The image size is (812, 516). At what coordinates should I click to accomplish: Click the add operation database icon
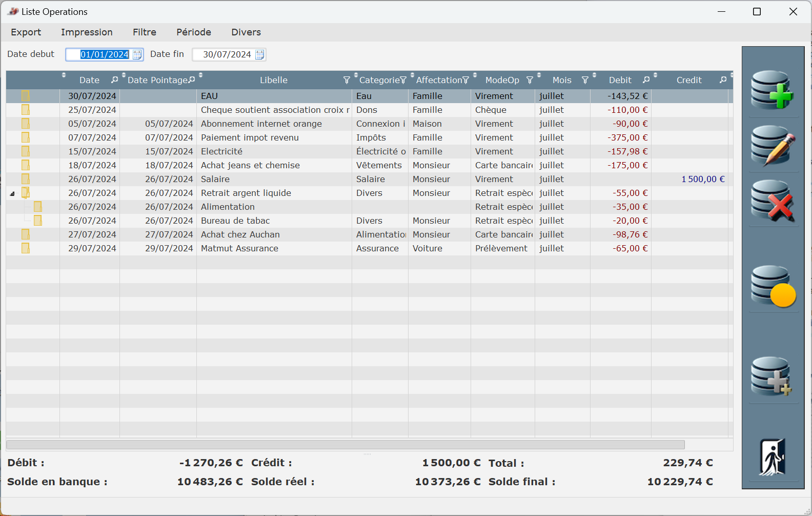(773, 90)
